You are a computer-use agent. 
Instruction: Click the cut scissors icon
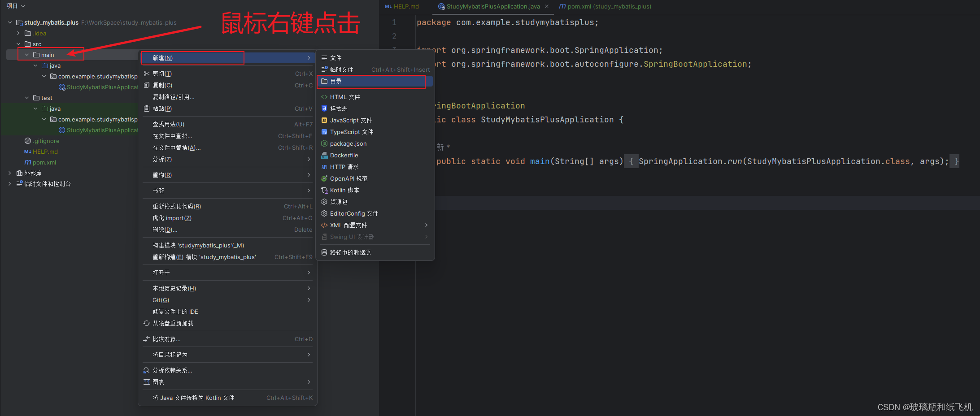point(146,74)
